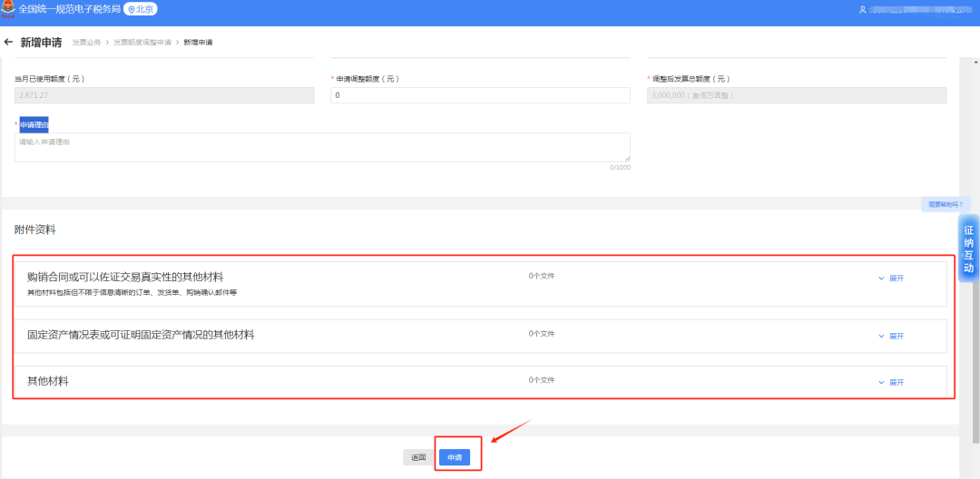Open 发票额度调整申请 breadcrumb link

click(142, 43)
